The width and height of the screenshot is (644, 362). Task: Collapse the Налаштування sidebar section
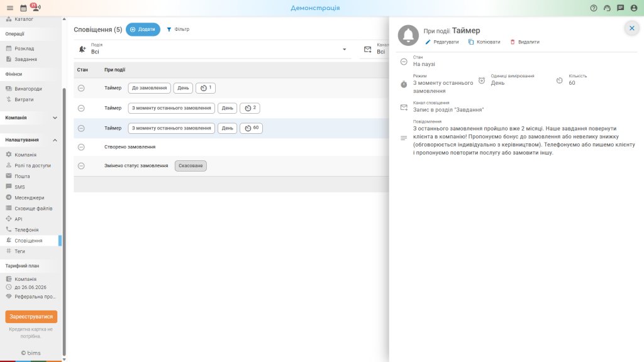tap(55, 140)
